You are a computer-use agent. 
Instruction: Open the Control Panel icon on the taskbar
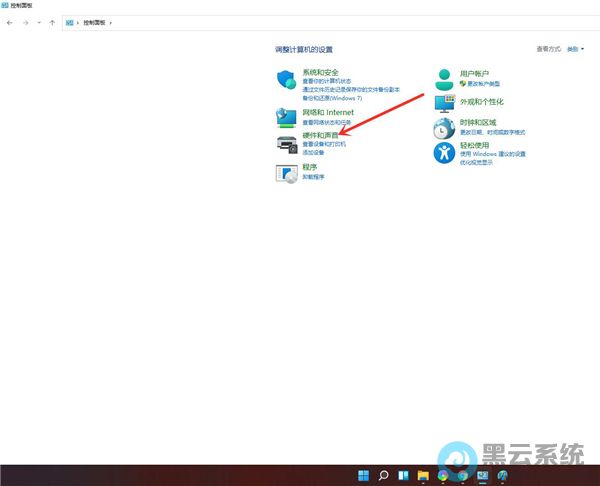(483, 475)
